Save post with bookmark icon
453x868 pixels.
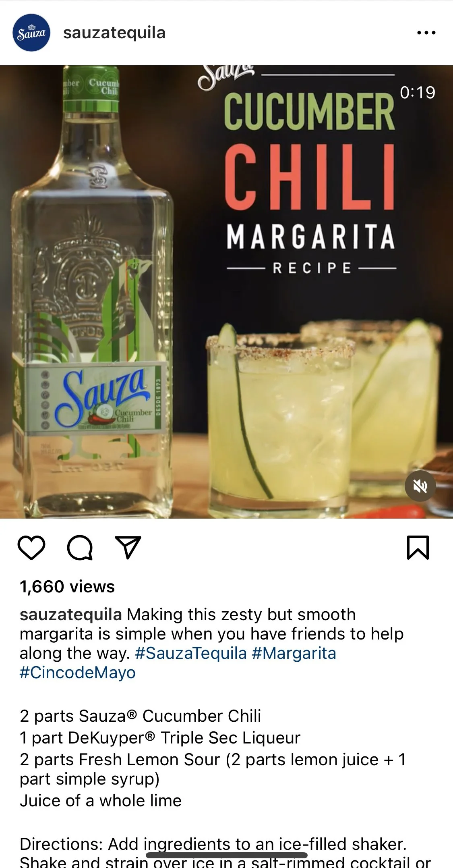pyautogui.click(x=418, y=548)
